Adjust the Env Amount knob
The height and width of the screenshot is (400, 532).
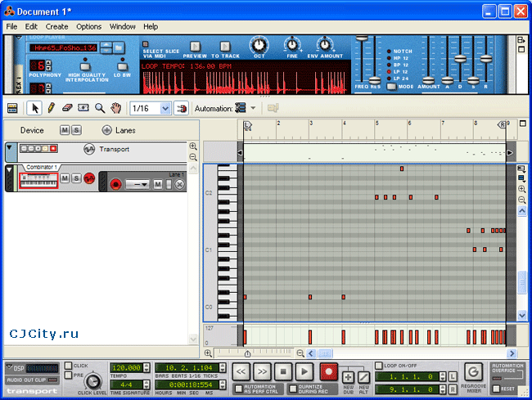(325, 45)
